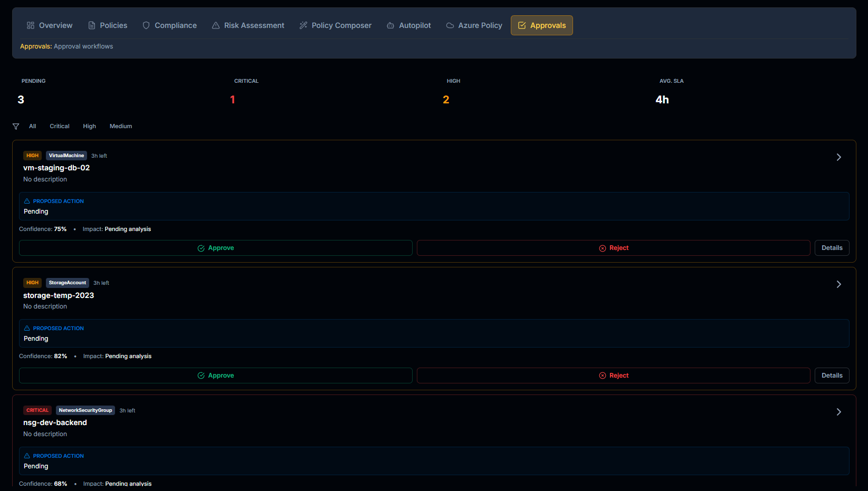Expand the vm-staging-db-02 card chevron

839,157
